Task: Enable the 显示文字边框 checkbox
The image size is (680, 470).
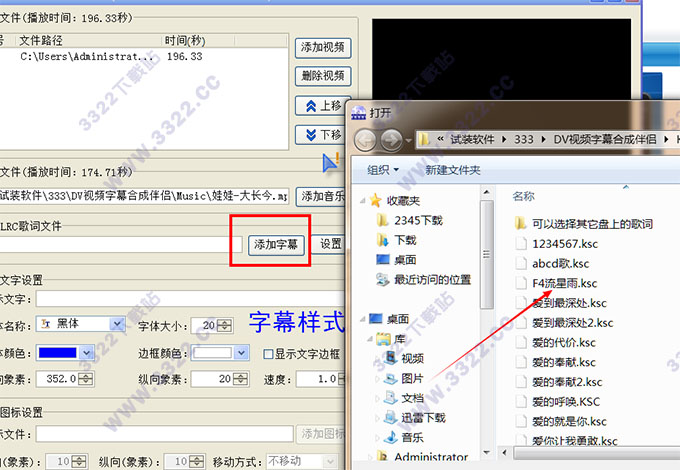Action: 268,354
